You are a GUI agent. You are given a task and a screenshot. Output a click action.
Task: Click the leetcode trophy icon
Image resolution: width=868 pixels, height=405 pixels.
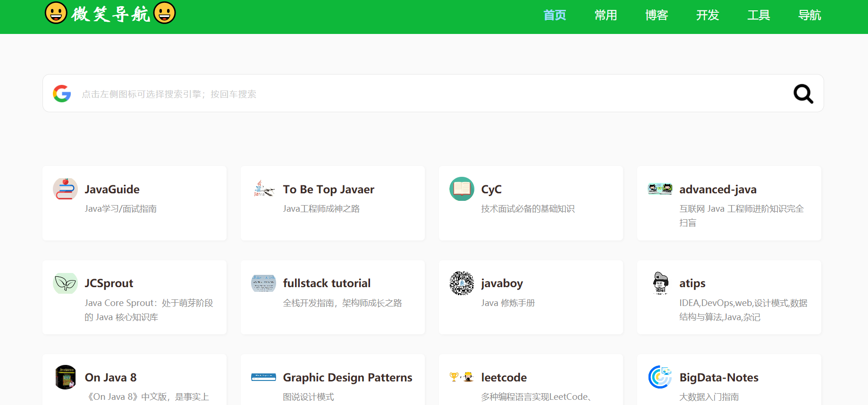(462, 377)
